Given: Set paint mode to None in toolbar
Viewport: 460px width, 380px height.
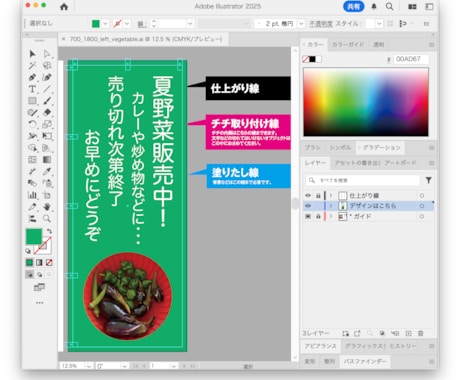Looking at the screenshot, I should [x=49, y=263].
